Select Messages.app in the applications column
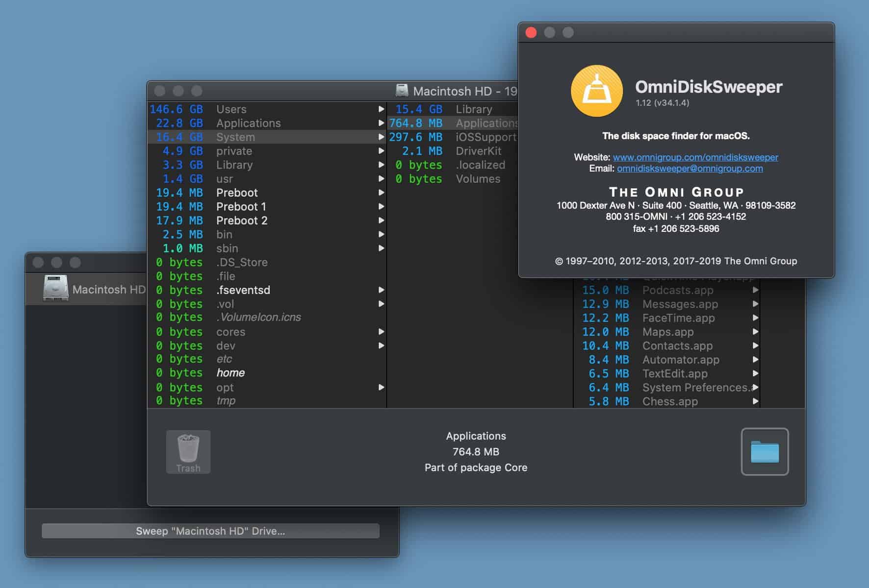The image size is (869, 588). coord(680,304)
